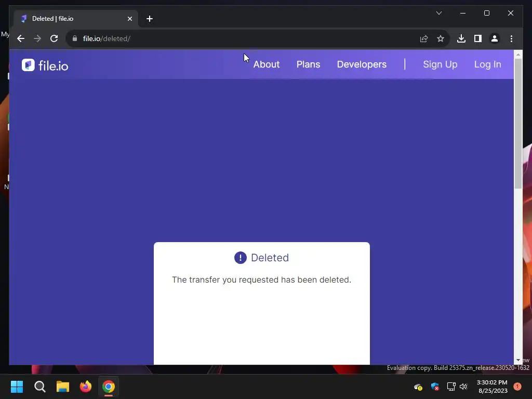Click the file.io logo in header

tap(45, 65)
